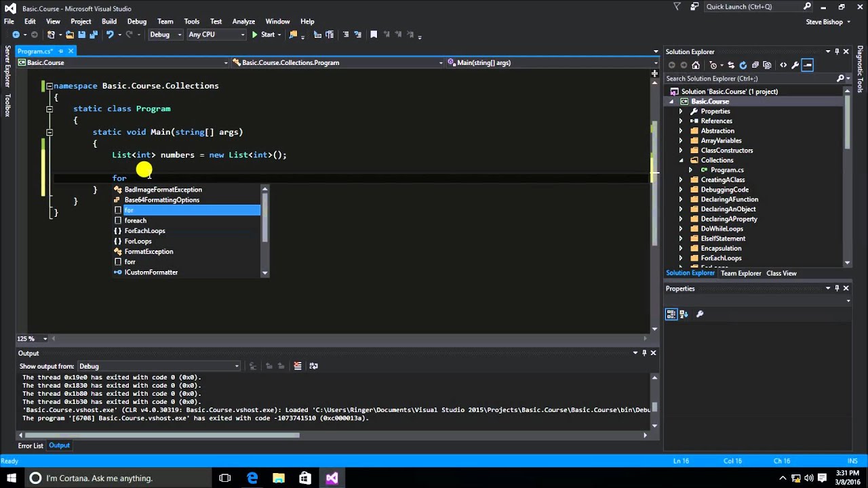Click the Categorized icon in Properties panel
This screenshot has height=488, width=868.
coord(671,314)
